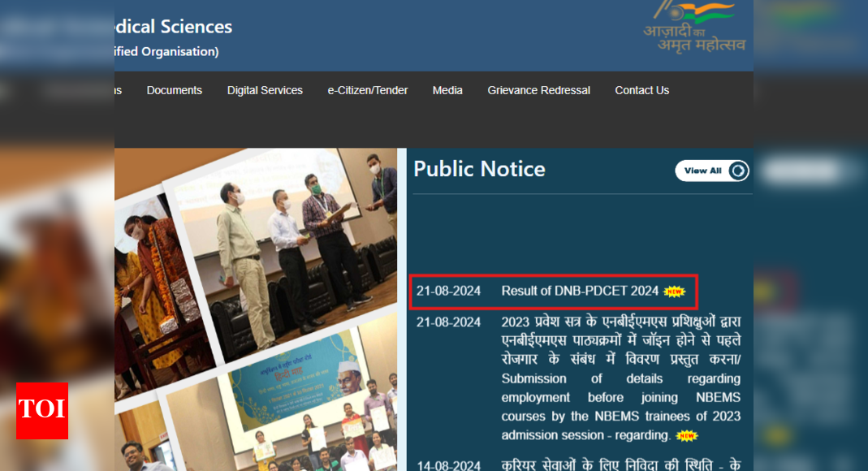
Task: Click the arrow icon in View All
Action: point(738,171)
